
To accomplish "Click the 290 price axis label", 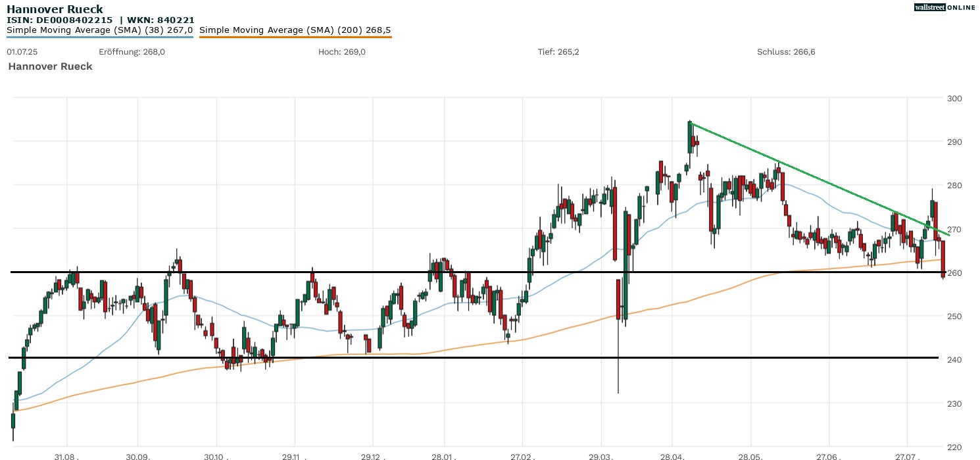I will pos(954,142).
